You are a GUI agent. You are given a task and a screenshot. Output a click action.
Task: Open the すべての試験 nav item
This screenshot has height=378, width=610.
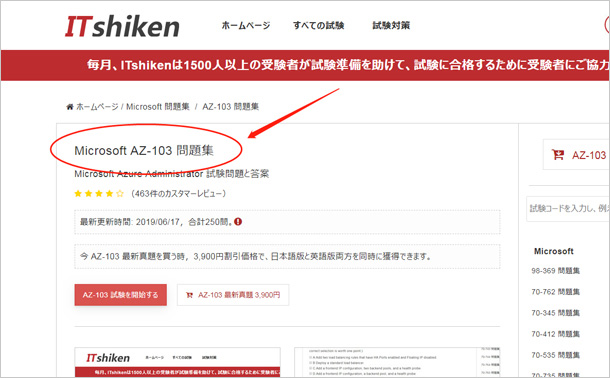[319, 26]
